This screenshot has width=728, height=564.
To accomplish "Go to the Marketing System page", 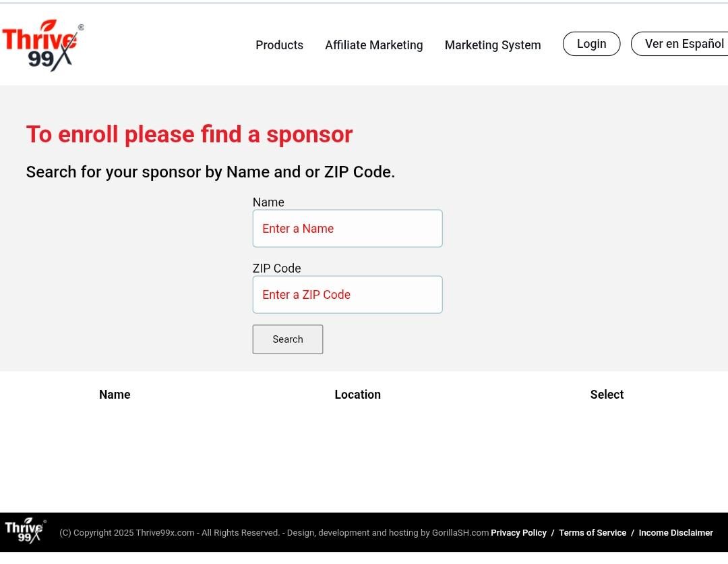I will [x=492, y=45].
